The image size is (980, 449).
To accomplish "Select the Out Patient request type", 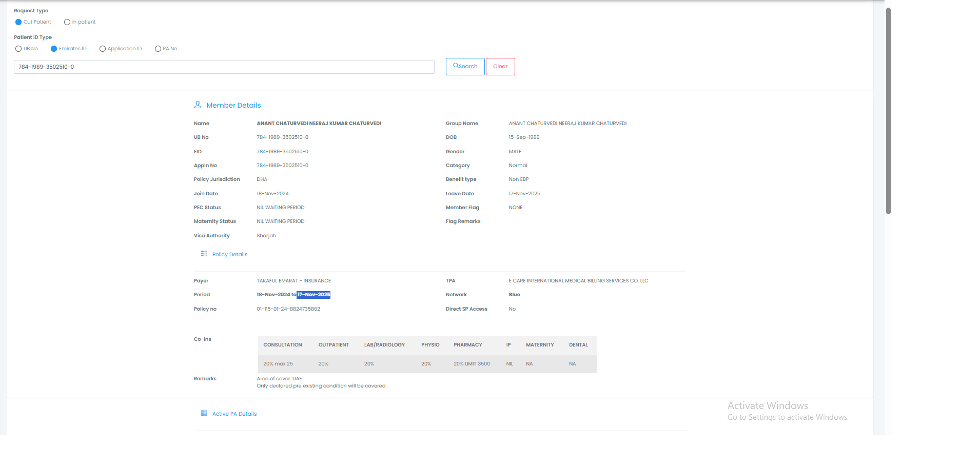I will [18, 22].
